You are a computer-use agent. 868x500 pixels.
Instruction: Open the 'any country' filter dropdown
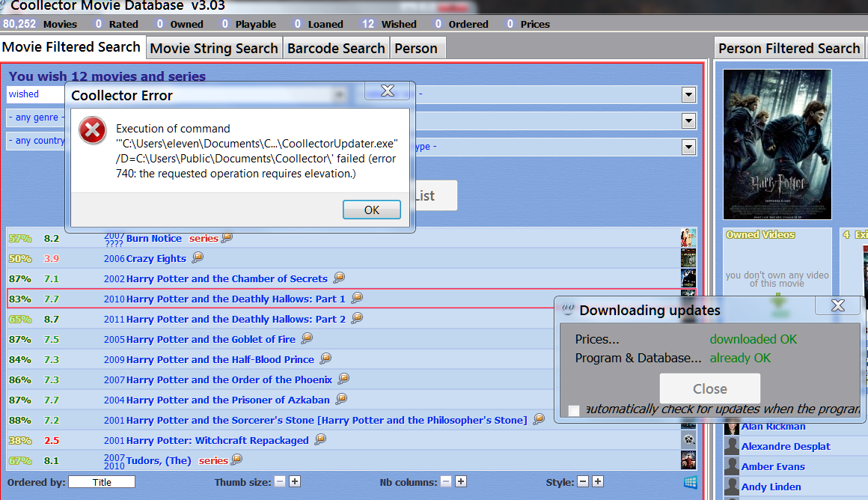[x=35, y=141]
